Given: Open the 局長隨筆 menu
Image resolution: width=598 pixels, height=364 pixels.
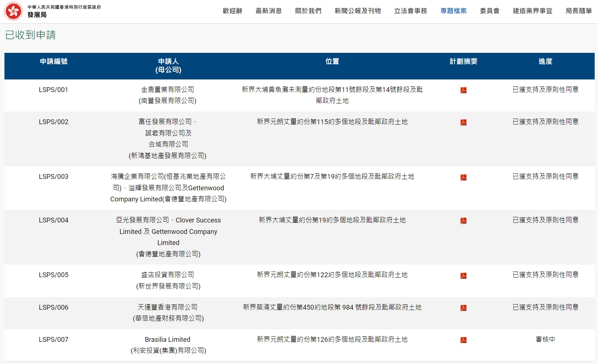Looking at the screenshot, I should (578, 11).
